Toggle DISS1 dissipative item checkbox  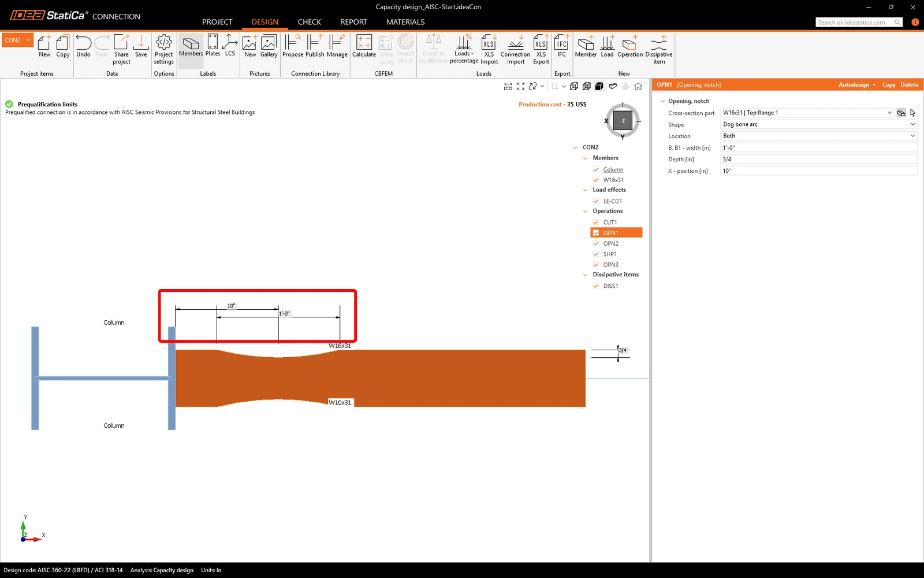596,286
